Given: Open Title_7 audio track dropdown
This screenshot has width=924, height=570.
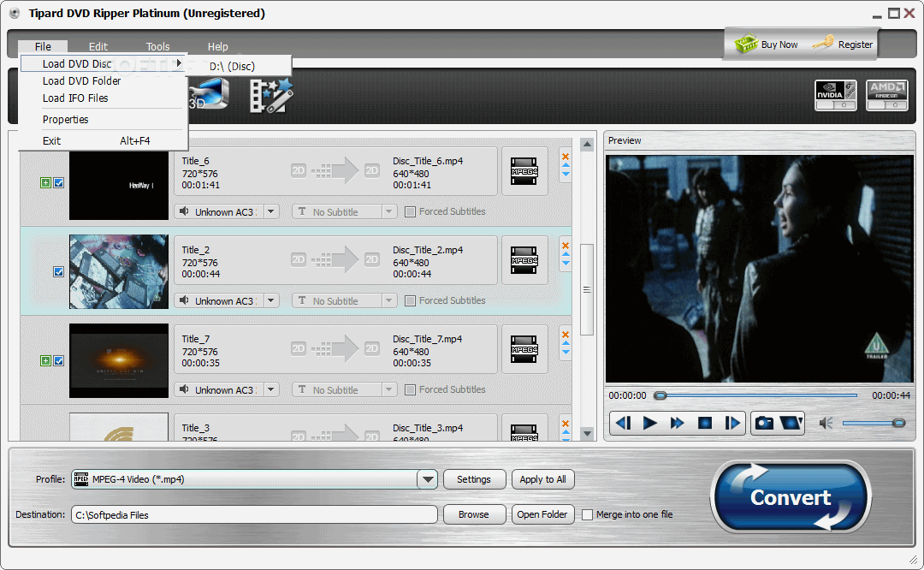Looking at the screenshot, I should tap(271, 389).
